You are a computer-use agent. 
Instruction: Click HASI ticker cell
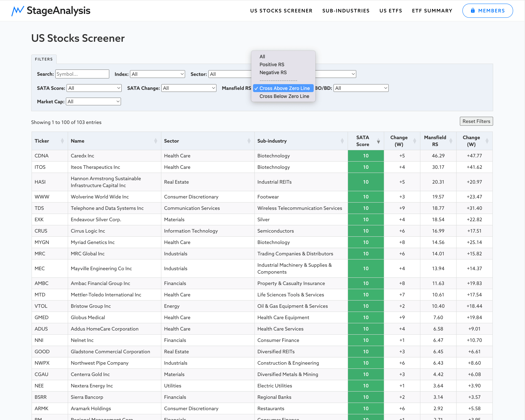point(50,182)
